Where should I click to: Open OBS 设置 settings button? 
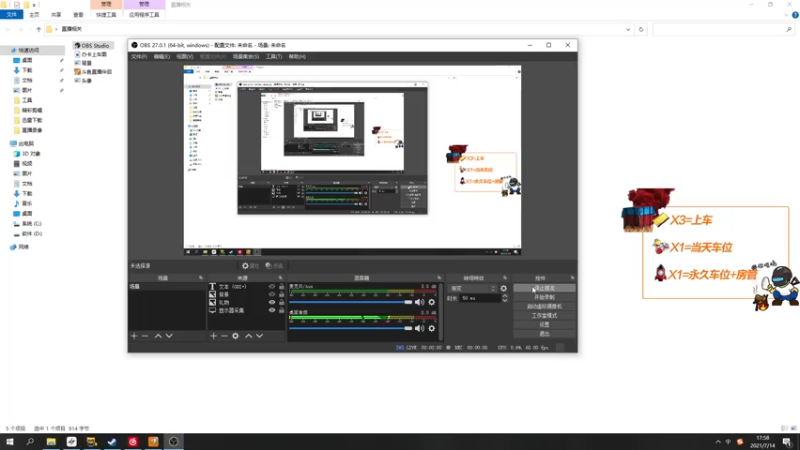(544, 324)
